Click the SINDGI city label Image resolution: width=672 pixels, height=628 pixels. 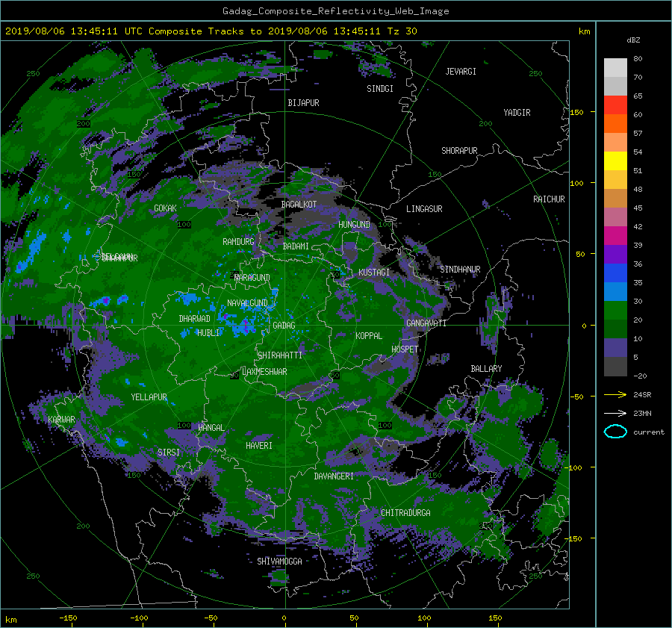380,89
